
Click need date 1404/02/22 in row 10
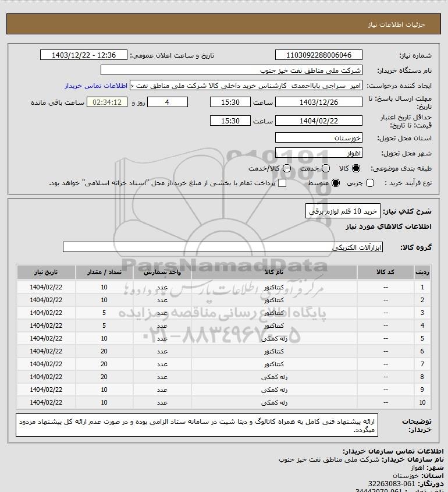[46, 402]
